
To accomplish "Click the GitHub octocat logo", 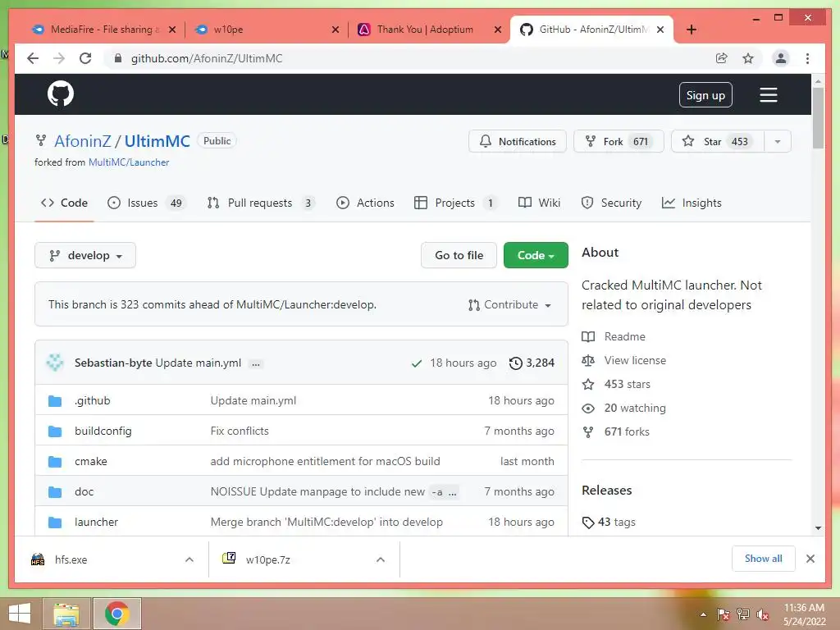I will click(61, 94).
